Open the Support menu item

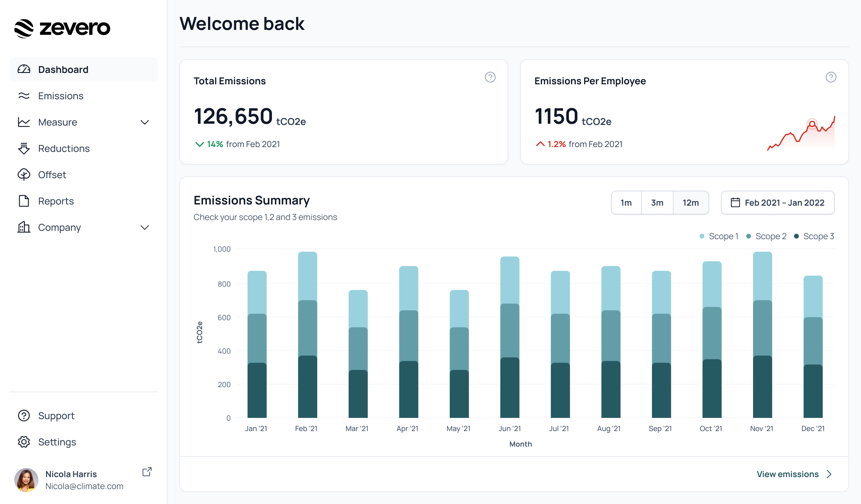click(84, 416)
